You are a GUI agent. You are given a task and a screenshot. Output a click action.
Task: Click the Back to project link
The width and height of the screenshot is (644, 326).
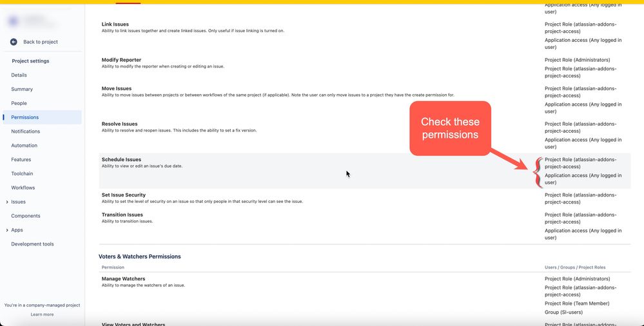tap(41, 42)
